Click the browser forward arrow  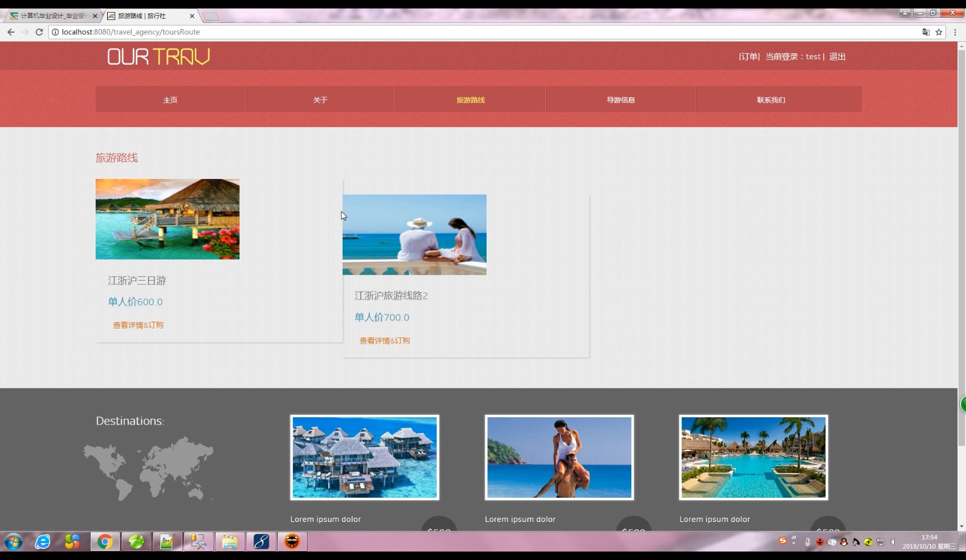(x=25, y=32)
